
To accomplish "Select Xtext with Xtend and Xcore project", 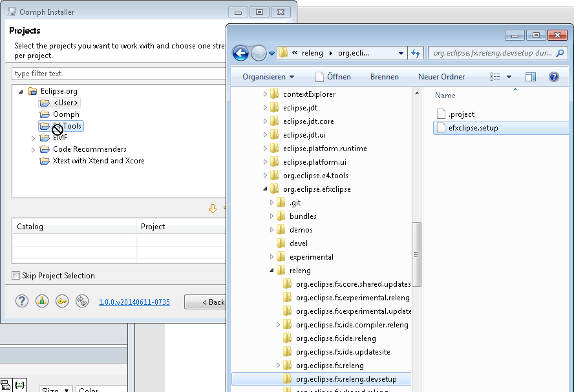I will [x=92, y=161].
